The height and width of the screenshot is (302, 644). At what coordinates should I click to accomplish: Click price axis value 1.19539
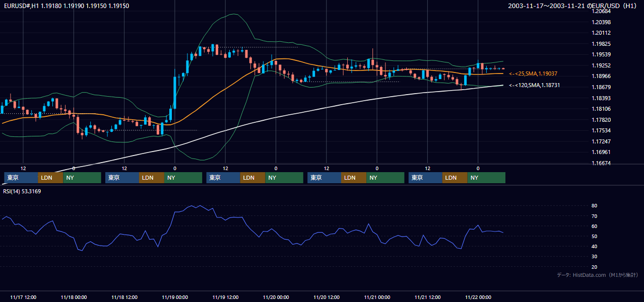602,54
